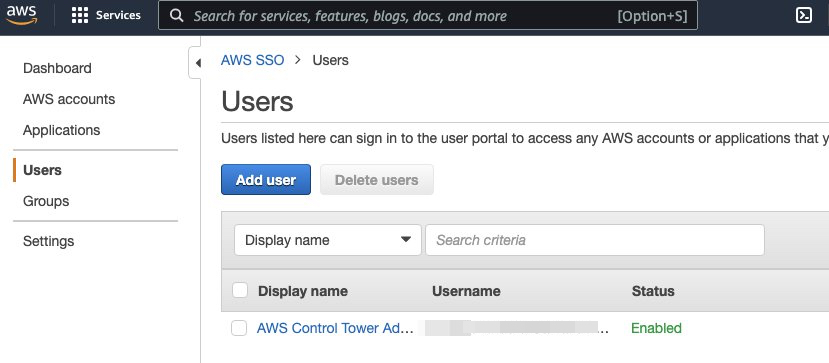This screenshot has height=363, width=829.
Task: Focus the top AWS services search box
Action: [428, 16]
